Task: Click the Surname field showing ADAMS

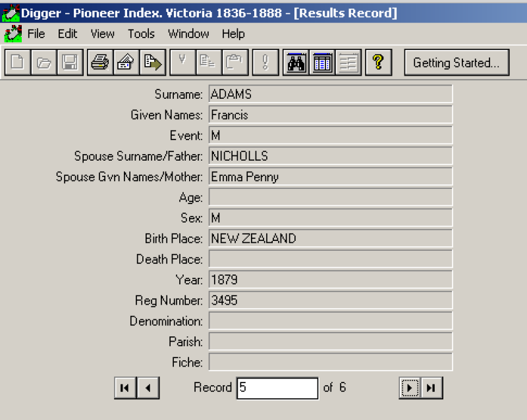Action: (331, 94)
